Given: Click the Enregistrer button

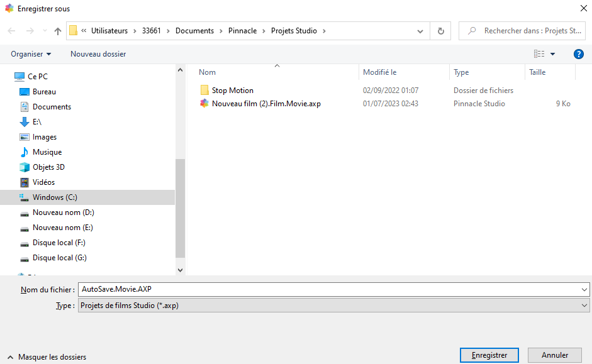Looking at the screenshot, I should [x=489, y=355].
